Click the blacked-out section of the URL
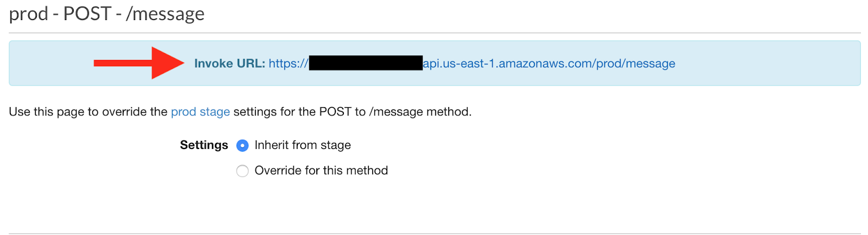 (366, 63)
